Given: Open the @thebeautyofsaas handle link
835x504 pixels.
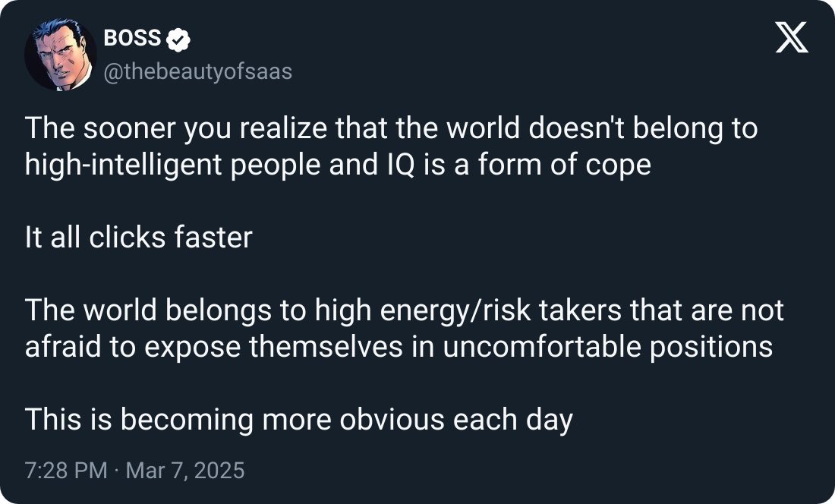Looking at the screenshot, I should click(197, 71).
